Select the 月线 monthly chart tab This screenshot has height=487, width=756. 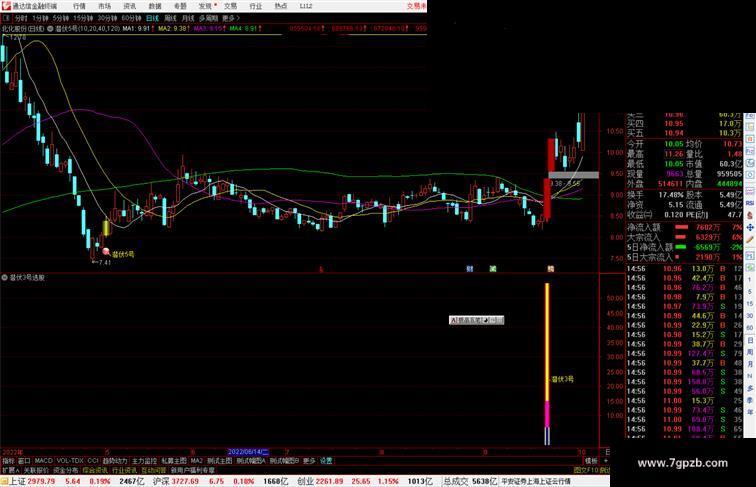188,18
